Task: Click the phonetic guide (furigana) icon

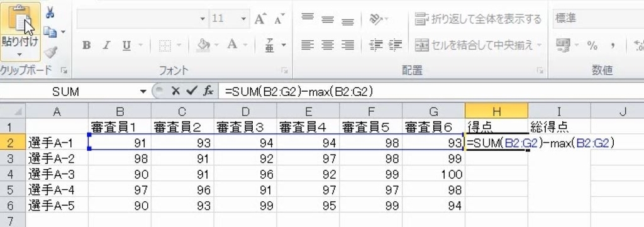Action: pos(269,45)
